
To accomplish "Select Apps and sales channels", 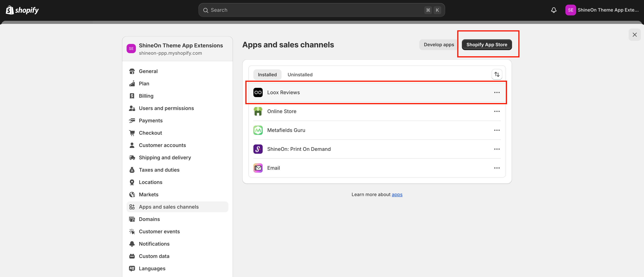I will point(177,207).
